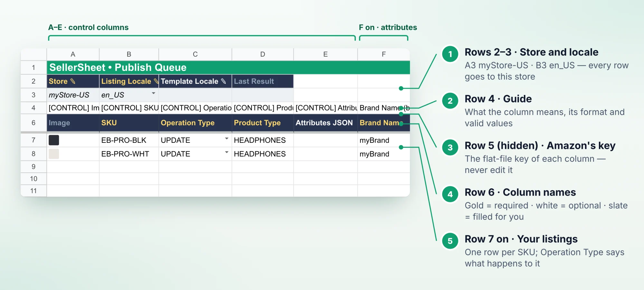Click the Brand Name column name in row 6

coord(384,123)
